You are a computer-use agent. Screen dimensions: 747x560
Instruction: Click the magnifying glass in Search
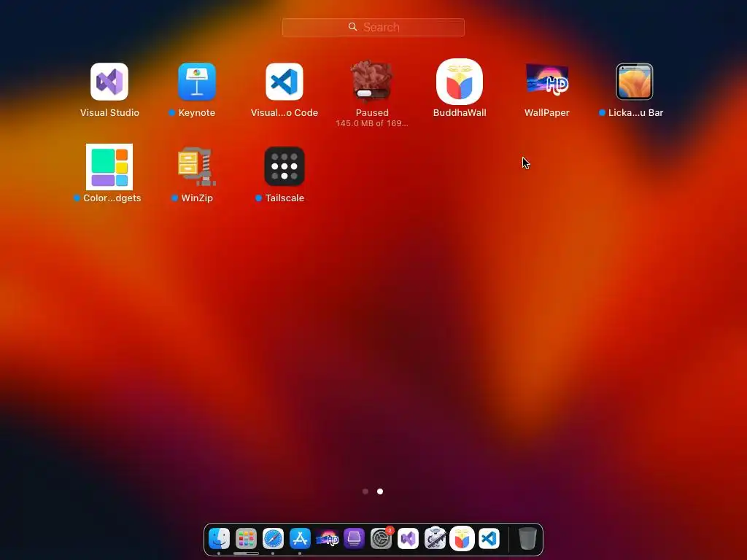(352, 27)
